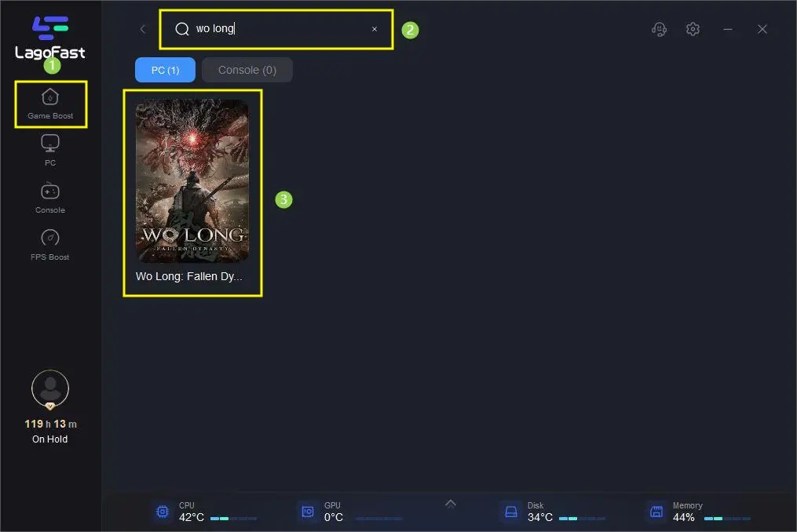Minimize the LagoFast window
Image resolution: width=797 pixels, height=532 pixels.
(x=728, y=30)
